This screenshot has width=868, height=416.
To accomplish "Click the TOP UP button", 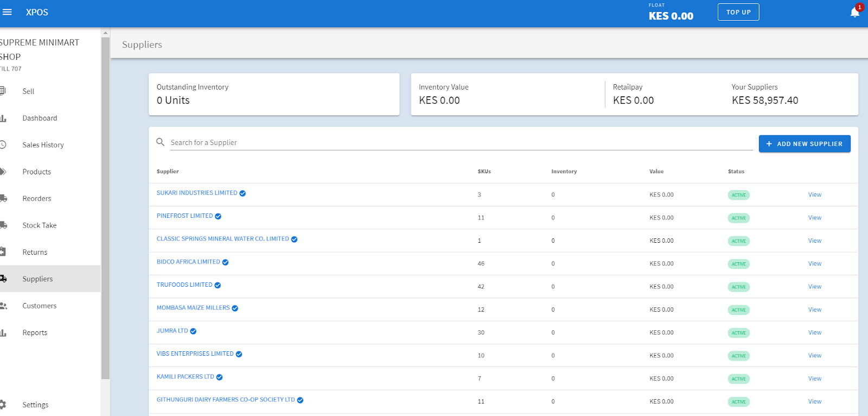I will point(738,12).
